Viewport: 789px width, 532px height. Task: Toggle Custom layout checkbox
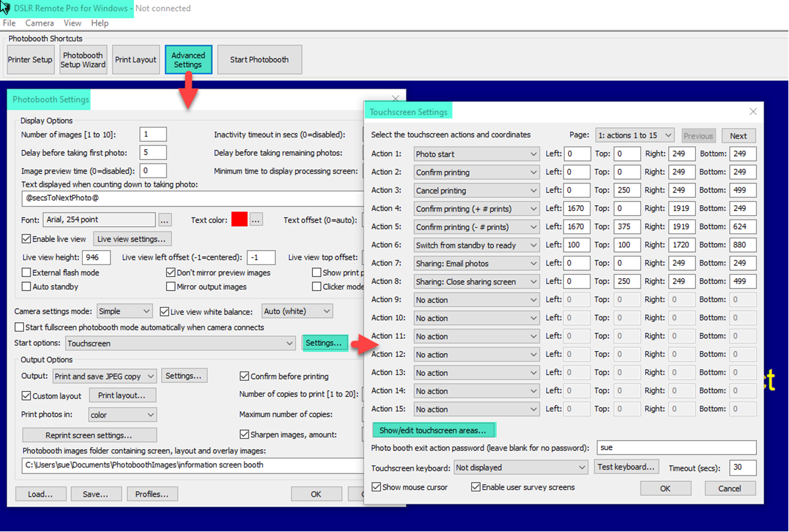(x=26, y=396)
